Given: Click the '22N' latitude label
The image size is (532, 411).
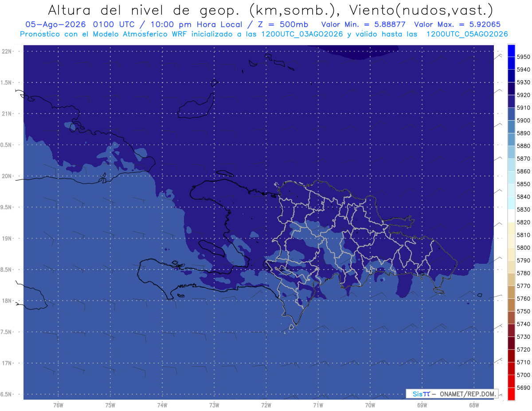Looking at the screenshot, I should coord(6,51).
